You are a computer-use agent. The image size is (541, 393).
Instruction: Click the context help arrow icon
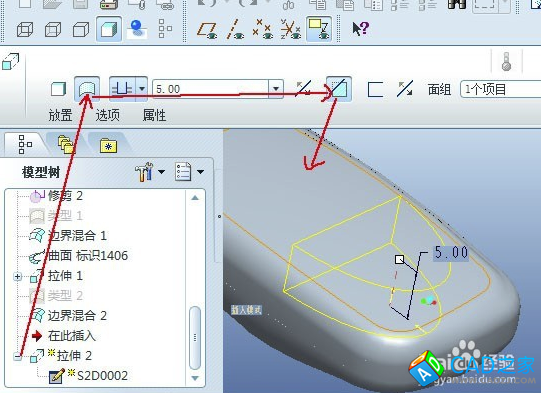(x=361, y=29)
